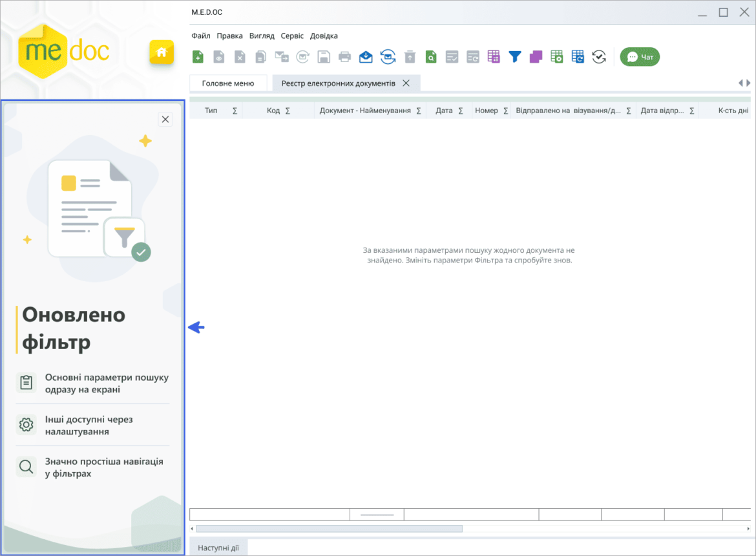Open sigma summary for Документ - Найменування column
The height and width of the screenshot is (556, 756).
pos(419,111)
